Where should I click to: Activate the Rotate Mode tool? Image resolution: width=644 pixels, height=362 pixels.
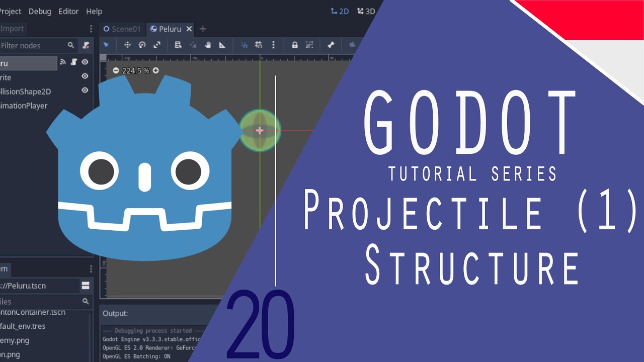pos(142,45)
